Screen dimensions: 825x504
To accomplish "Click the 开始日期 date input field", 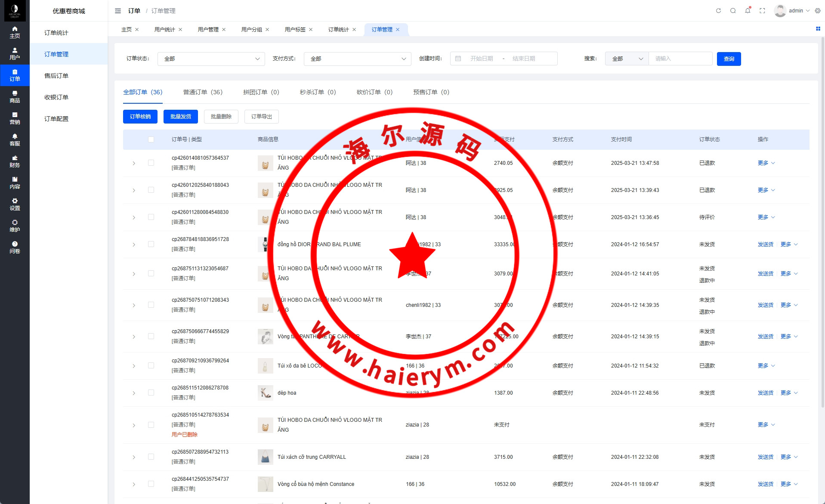I will pos(481,59).
